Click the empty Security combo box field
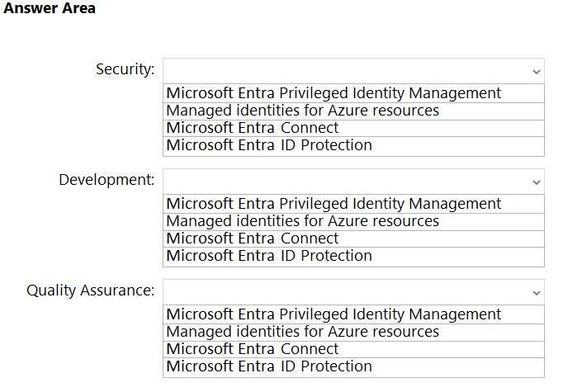 tap(347, 70)
